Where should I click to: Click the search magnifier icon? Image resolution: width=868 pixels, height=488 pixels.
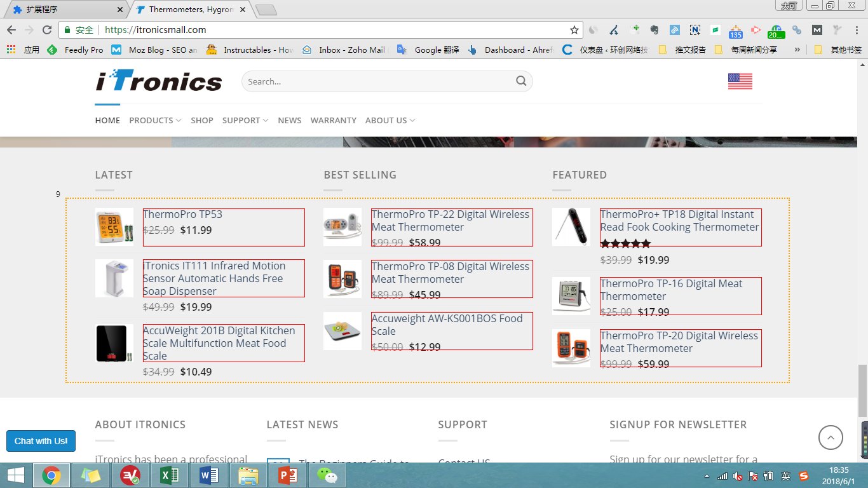point(521,81)
